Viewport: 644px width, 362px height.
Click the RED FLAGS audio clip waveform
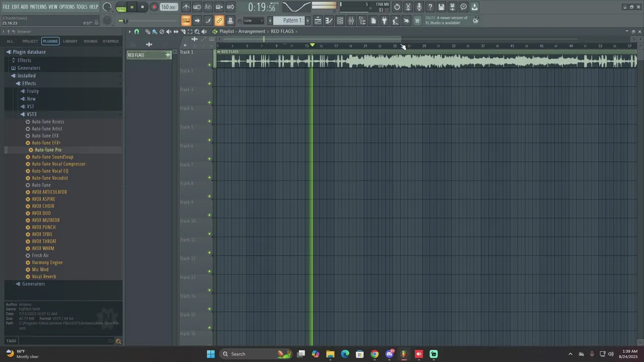pyautogui.click(x=427, y=61)
